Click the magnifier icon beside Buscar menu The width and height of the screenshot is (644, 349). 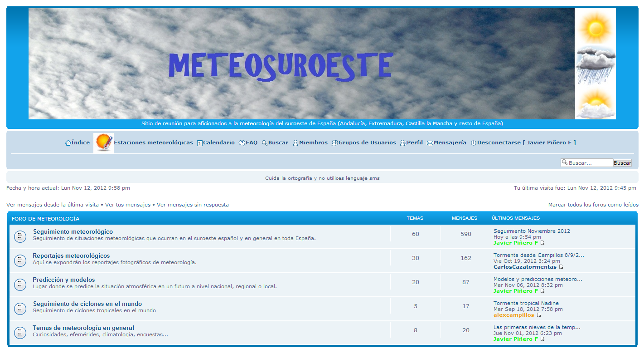265,143
